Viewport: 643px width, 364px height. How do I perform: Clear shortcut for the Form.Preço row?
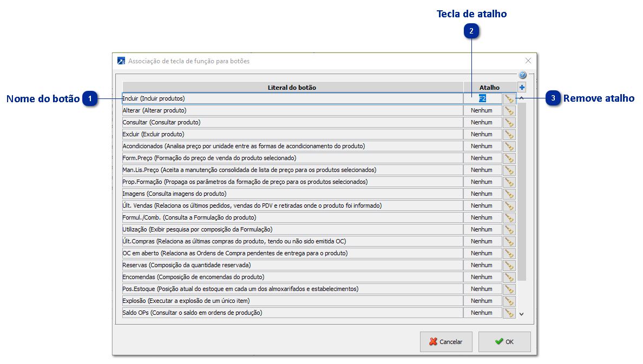coord(509,158)
